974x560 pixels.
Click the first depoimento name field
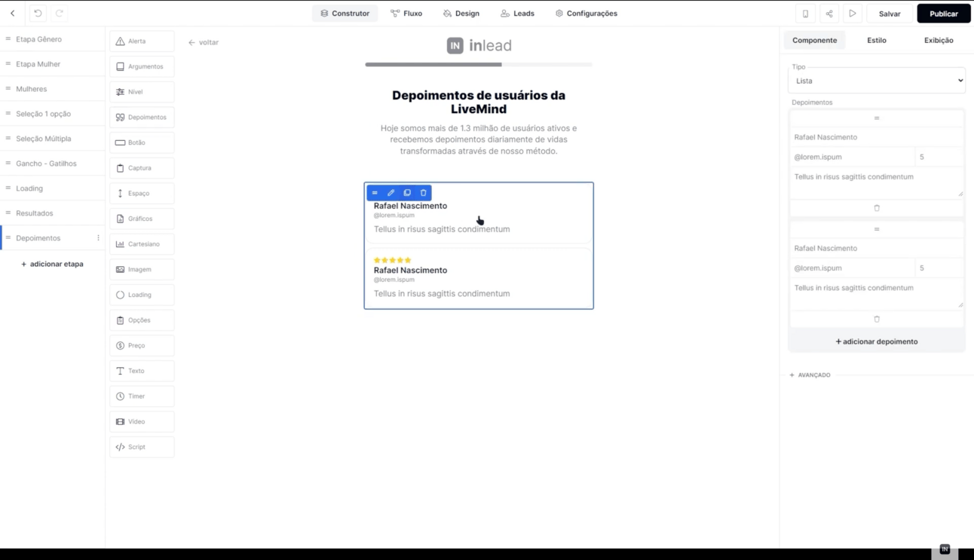click(877, 137)
